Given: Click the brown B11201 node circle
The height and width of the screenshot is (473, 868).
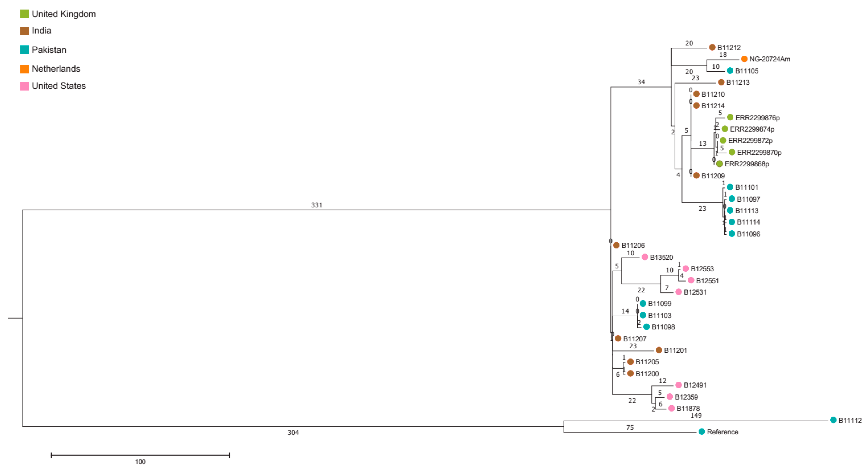Looking at the screenshot, I should (x=659, y=350).
